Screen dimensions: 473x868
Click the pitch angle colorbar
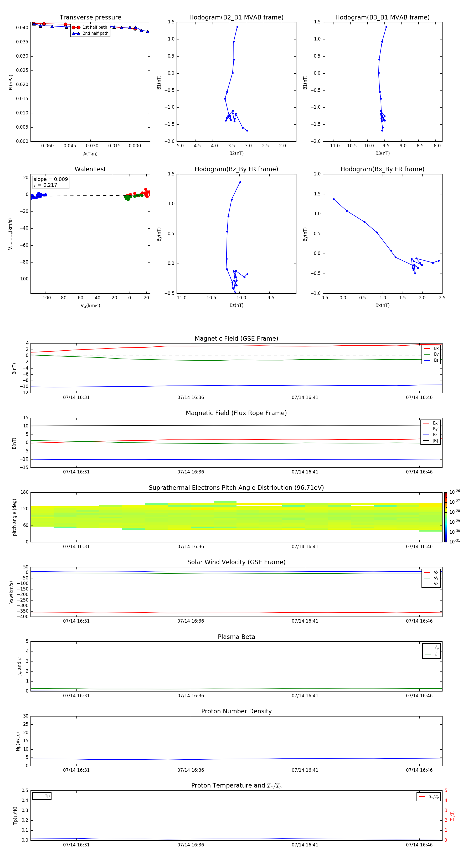(446, 517)
